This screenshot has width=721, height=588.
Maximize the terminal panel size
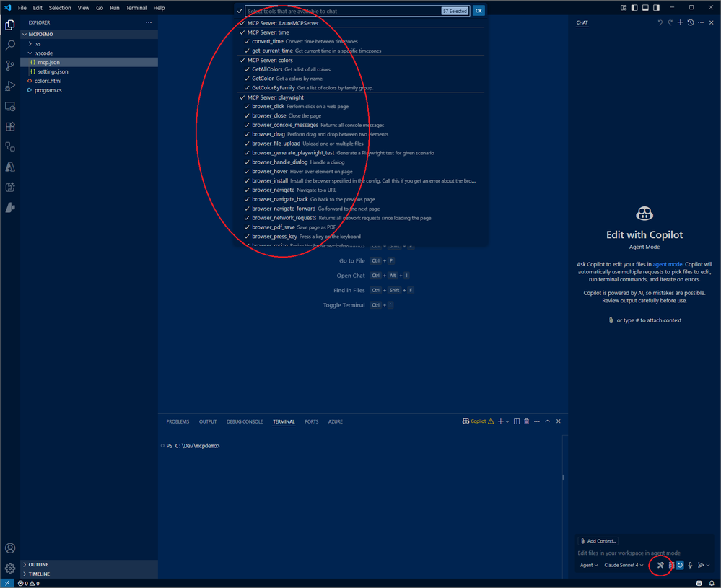pyautogui.click(x=547, y=421)
